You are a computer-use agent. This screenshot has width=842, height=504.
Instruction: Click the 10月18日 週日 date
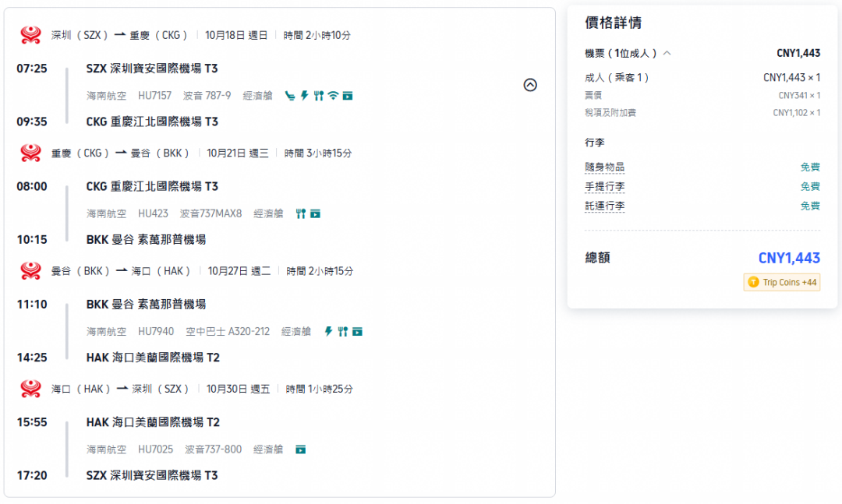pos(236,35)
